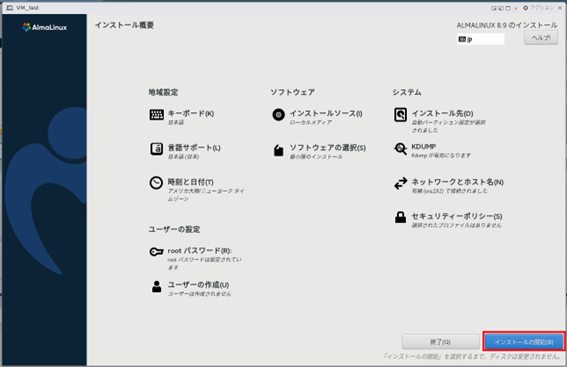Image resolution: width=567 pixels, height=367 pixels.
Task: Close the VM_test console window
Action: (560, 8)
